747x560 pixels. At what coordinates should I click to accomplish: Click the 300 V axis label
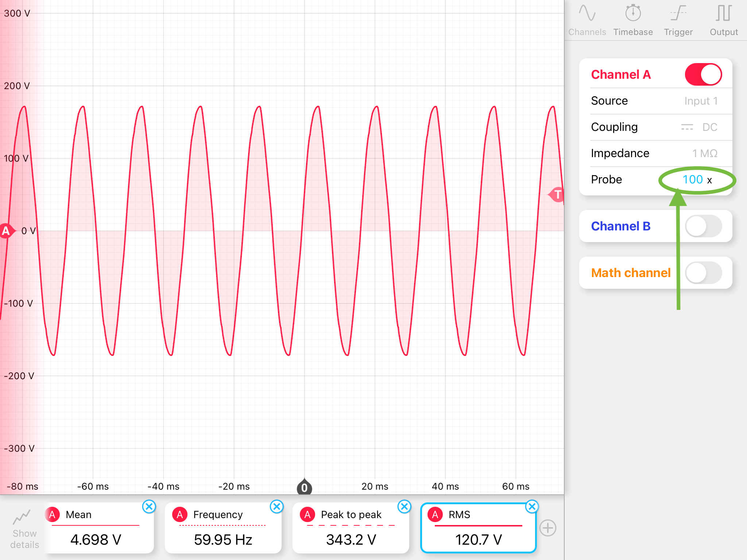pyautogui.click(x=17, y=13)
